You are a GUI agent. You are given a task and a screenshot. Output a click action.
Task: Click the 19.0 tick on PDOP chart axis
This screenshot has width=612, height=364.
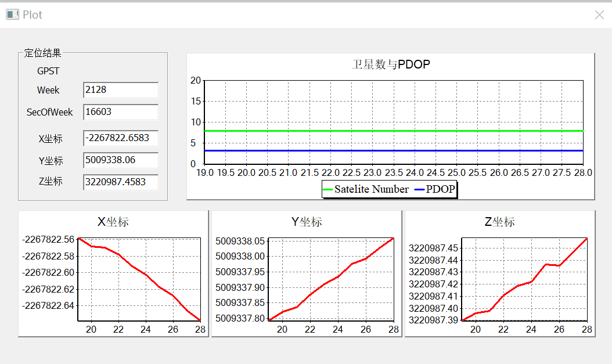tap(204, 172)
